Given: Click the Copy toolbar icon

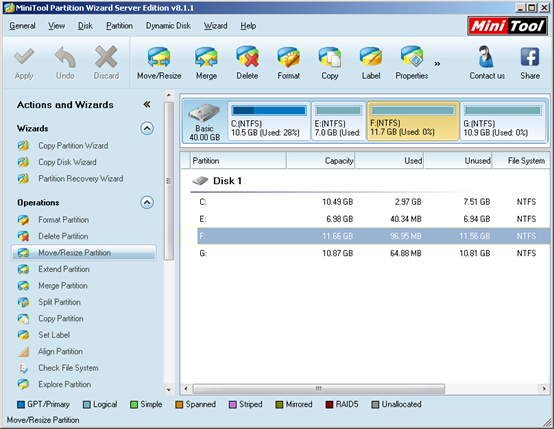Looking at the screenshot, I should pyautogui.click(x=330, y=57).
